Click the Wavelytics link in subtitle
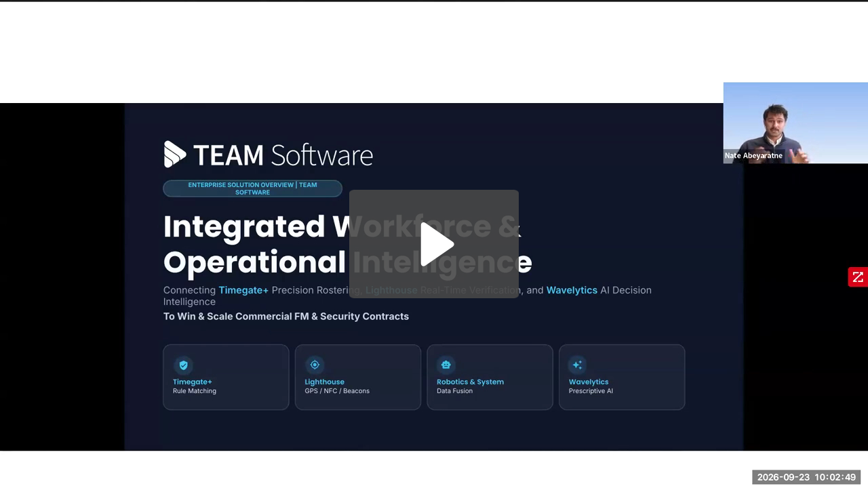The image size is (868, 488). pos(572,290)
